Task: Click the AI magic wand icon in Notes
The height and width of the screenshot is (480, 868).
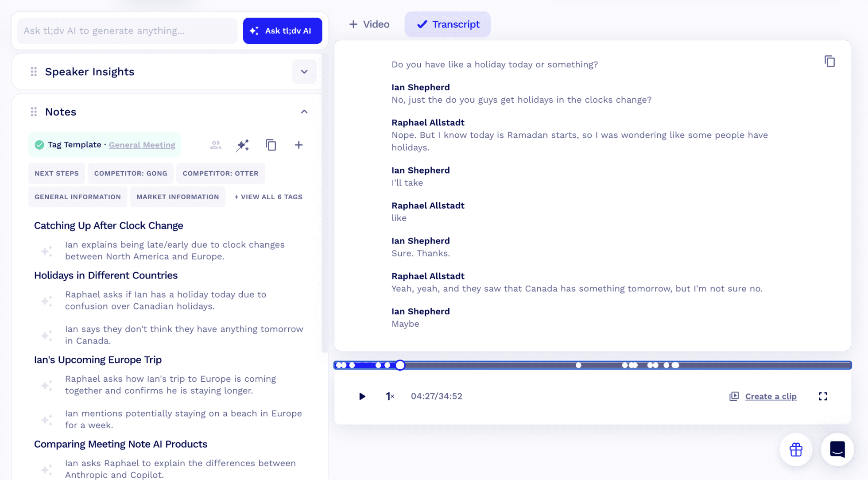Action: click(243, 144)
